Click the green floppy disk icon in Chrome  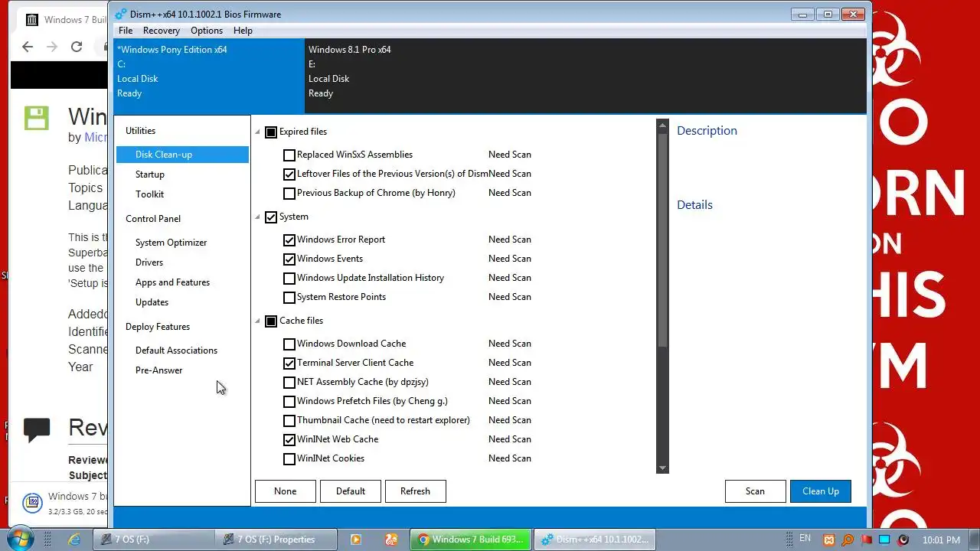(x=36, y=119)
